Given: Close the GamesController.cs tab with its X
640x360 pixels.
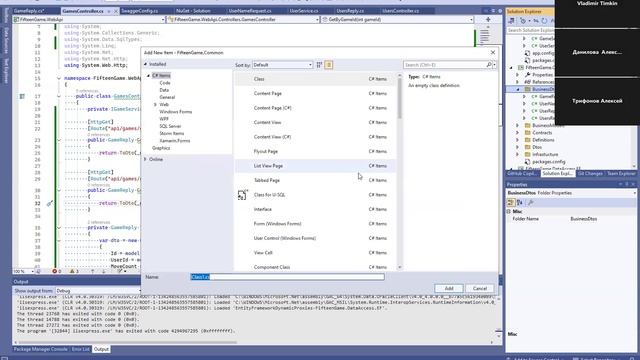Looking at the screenshot, I should pos(116,11).
